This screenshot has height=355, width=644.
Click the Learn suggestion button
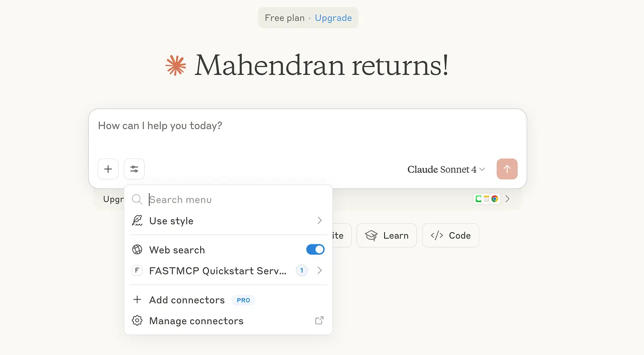coord(386,235)
